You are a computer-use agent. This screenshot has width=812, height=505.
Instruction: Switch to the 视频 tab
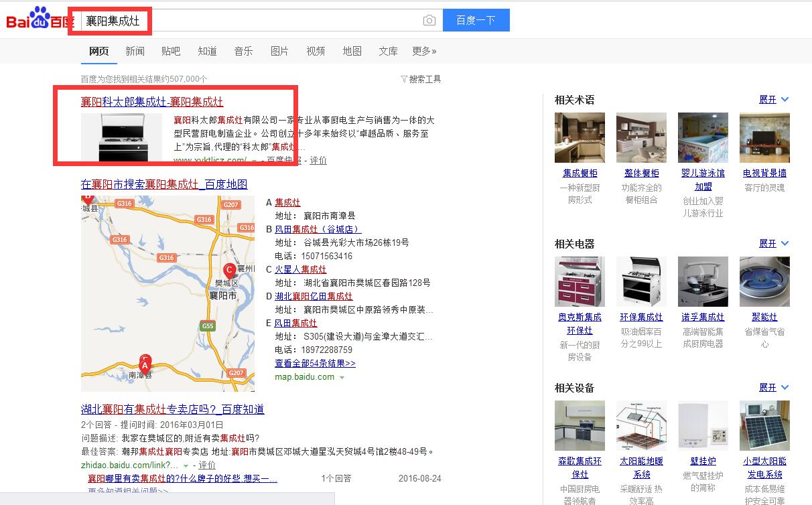tap(316, 51)
